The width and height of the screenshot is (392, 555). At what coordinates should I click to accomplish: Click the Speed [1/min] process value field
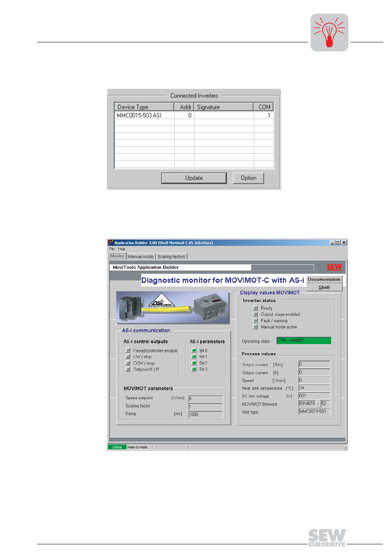314,380
